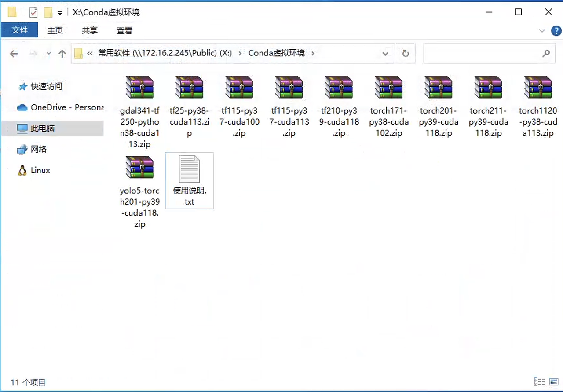Viewport: 563px width, 392px height.
Task: Open gdal341-tf250-python38-cuda113.zip archive icon
Action: 139,87
